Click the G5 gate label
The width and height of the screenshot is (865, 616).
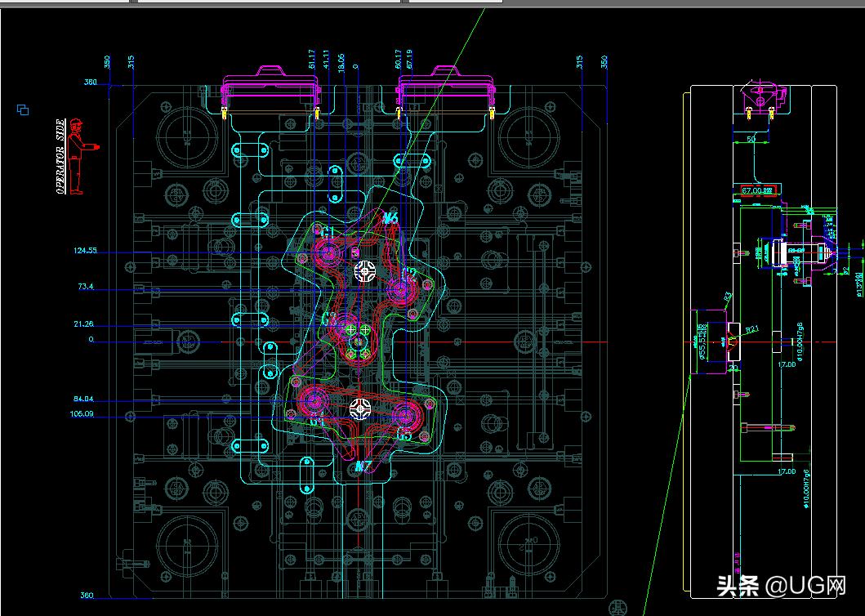tap(405, 436)
